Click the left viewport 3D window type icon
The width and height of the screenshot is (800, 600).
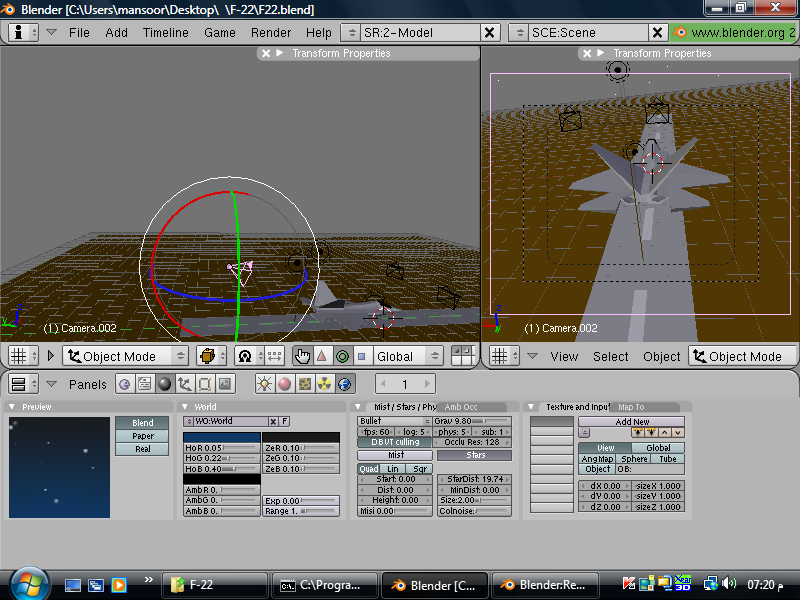pos(23,356)
